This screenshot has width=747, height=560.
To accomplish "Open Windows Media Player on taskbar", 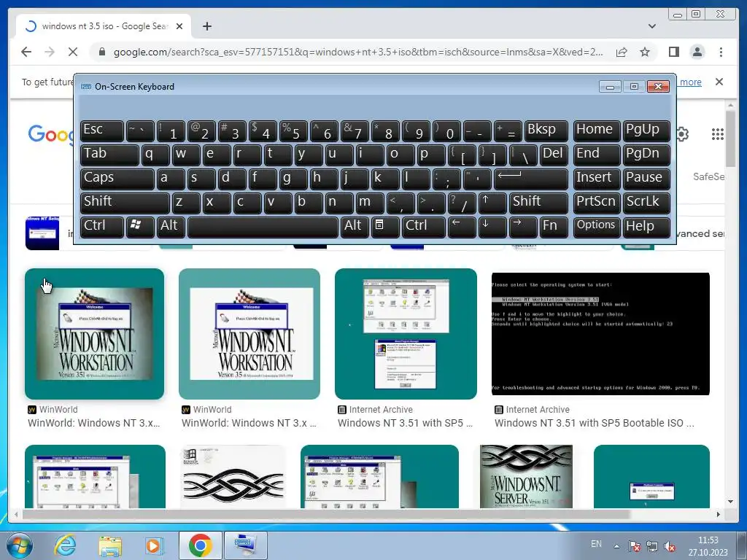I will 153,545.
